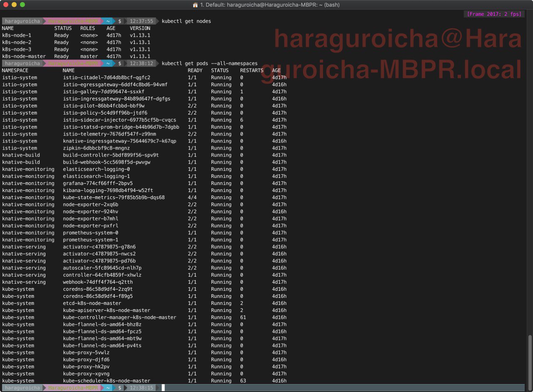Click the green zoom window button

(x=22, y=5)
